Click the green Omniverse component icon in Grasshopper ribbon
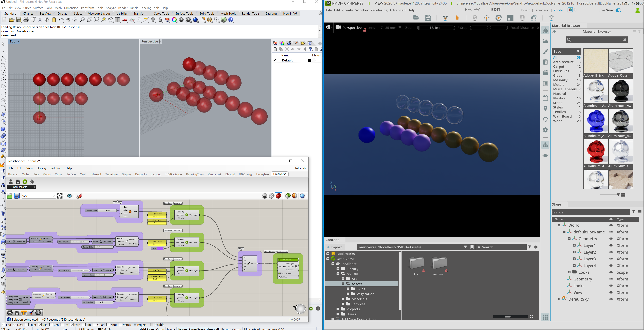The width and height of the screenshot is (644, 330). pos(25,182)
